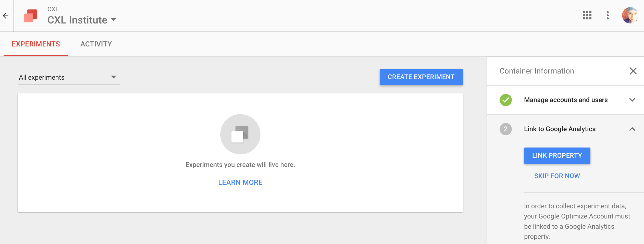Click the Link Property button
Screen dimensions: 644x244
coord(557,155)
